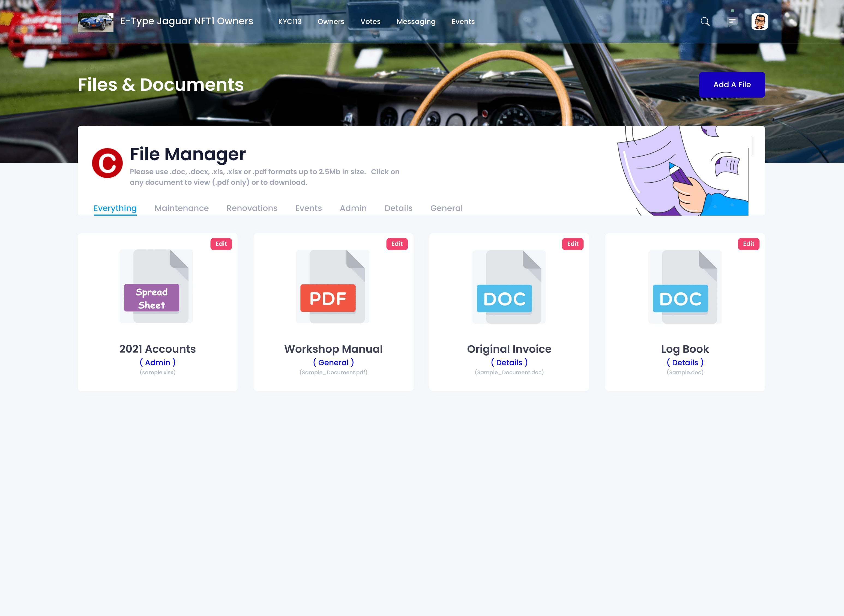Click the Jaguar car logo thumbnail

pos(95,22)
